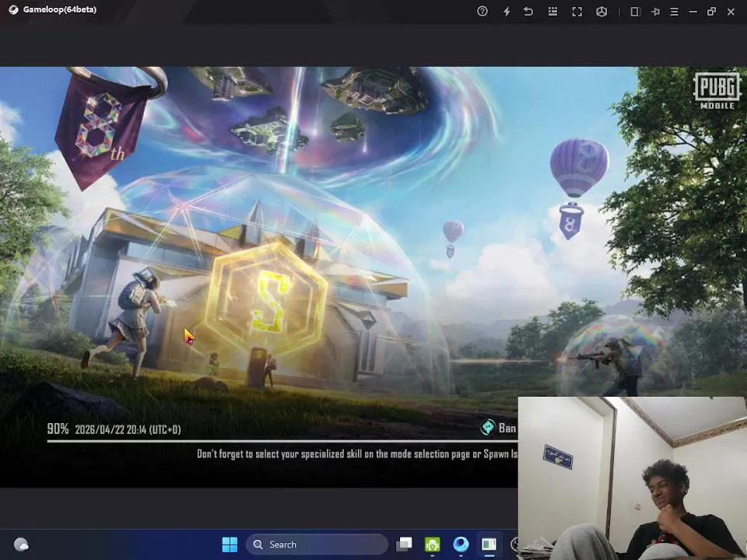Open the green Android app taskbar icon
Viewport: 747px width, 560px height.
432,544
